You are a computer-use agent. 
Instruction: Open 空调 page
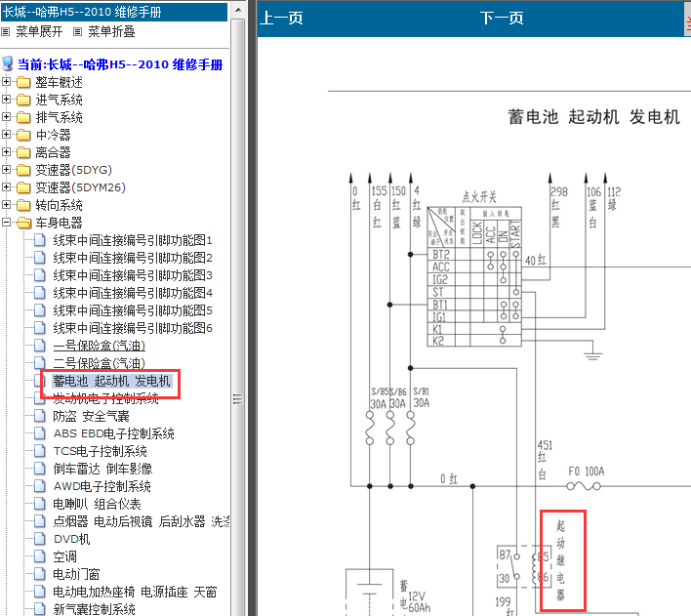[x=64, y=556]
